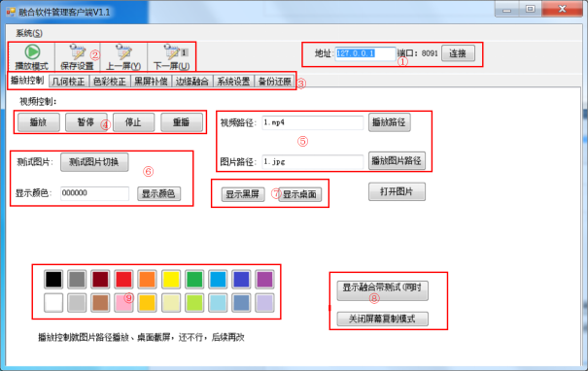Maximize the 融合软件管理客户端 window
This screenshot has height=371, width=588.
coord(531,9)
